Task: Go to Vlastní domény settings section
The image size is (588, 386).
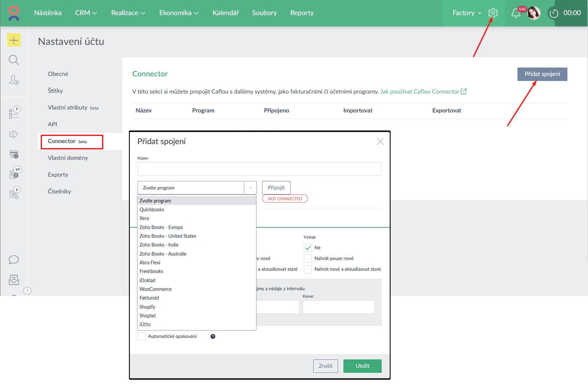Action: pyautogui.click(x=68, y=158)
